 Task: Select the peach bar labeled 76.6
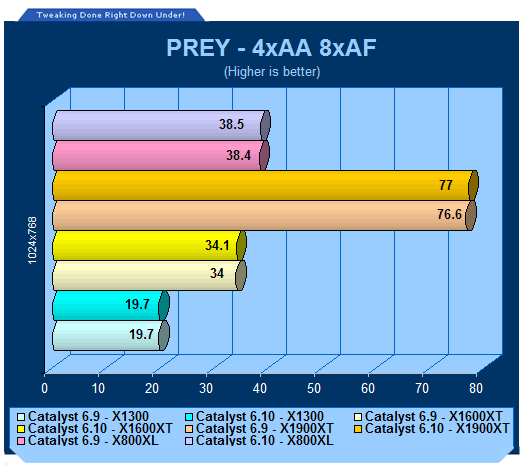[264, 216]
